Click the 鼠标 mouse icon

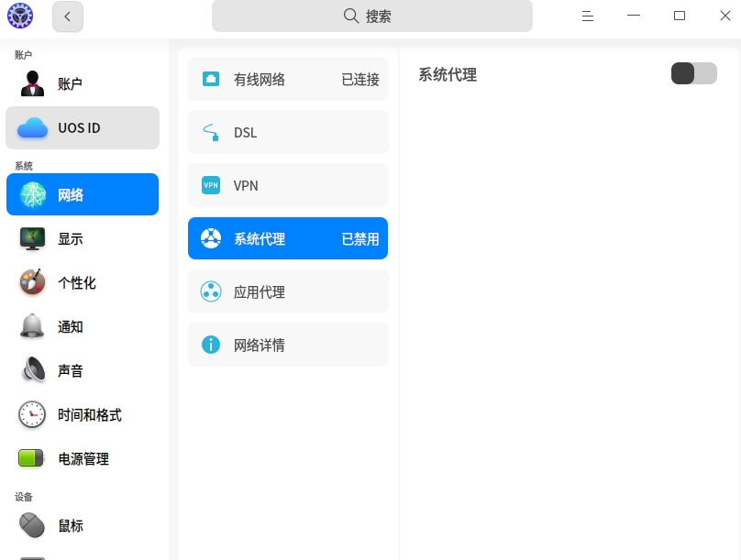32,525
